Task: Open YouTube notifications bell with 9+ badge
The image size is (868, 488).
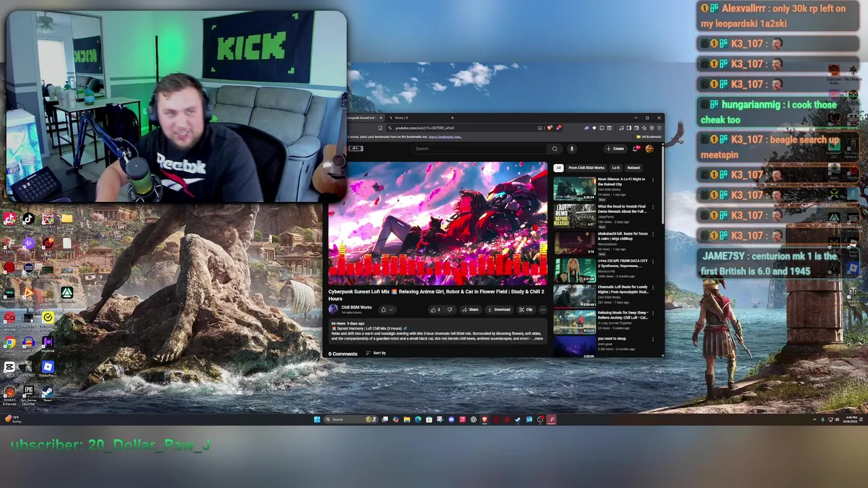Action: tap(635, 148)
